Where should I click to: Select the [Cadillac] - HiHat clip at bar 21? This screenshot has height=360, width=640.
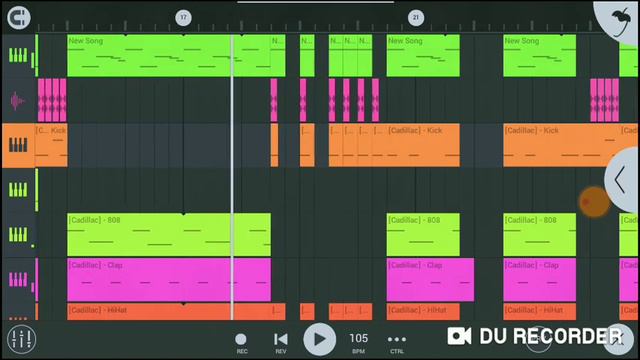[423, 311]
